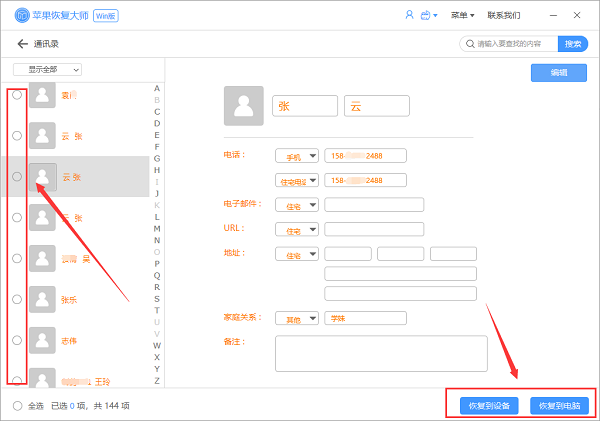Click the 搜索 button

(573, 44)
